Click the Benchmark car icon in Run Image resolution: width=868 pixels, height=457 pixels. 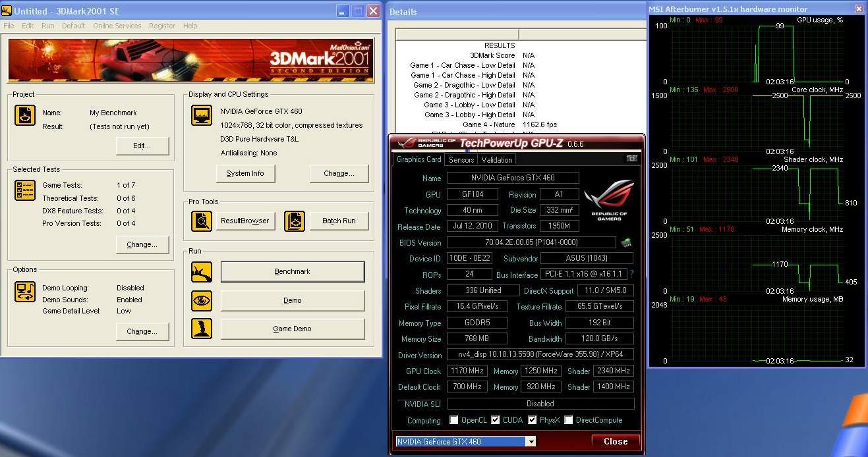pos(202,271)
